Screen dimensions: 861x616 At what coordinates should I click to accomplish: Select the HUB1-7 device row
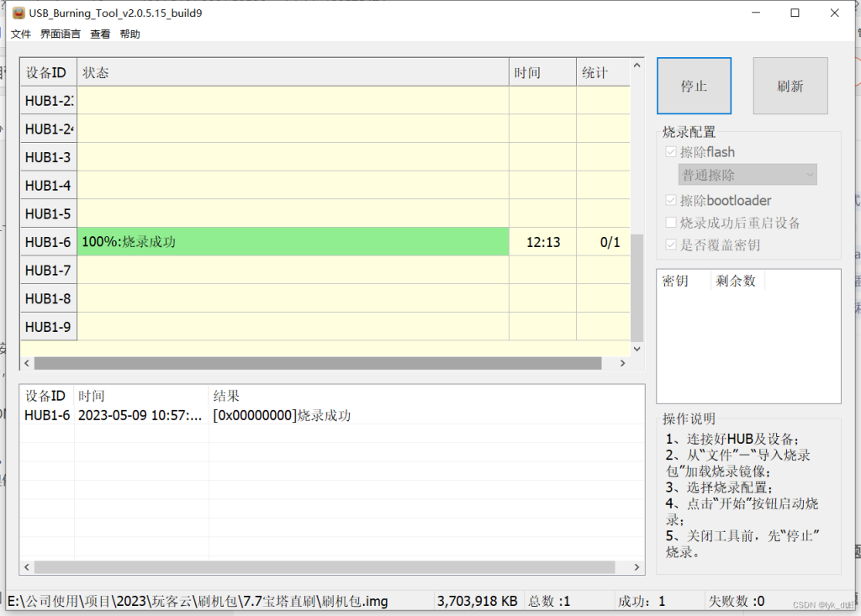(x=325, y=270)
